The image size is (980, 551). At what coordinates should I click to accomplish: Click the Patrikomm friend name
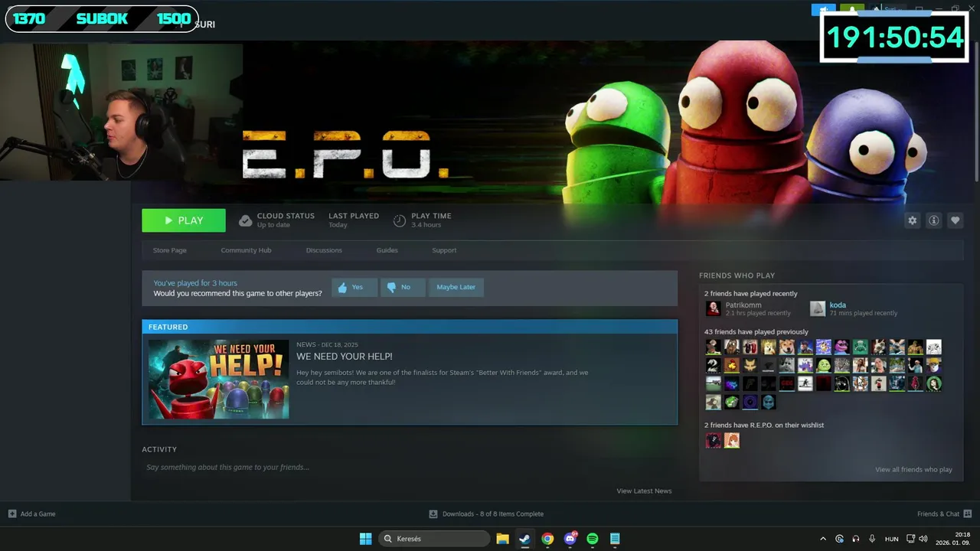click(743, 305)
